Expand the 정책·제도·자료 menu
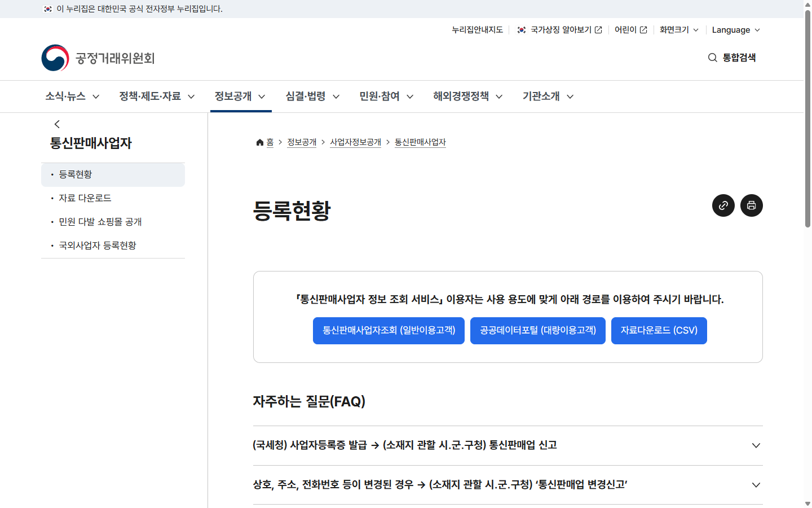 pyautogui.click(x=157, y=97)
